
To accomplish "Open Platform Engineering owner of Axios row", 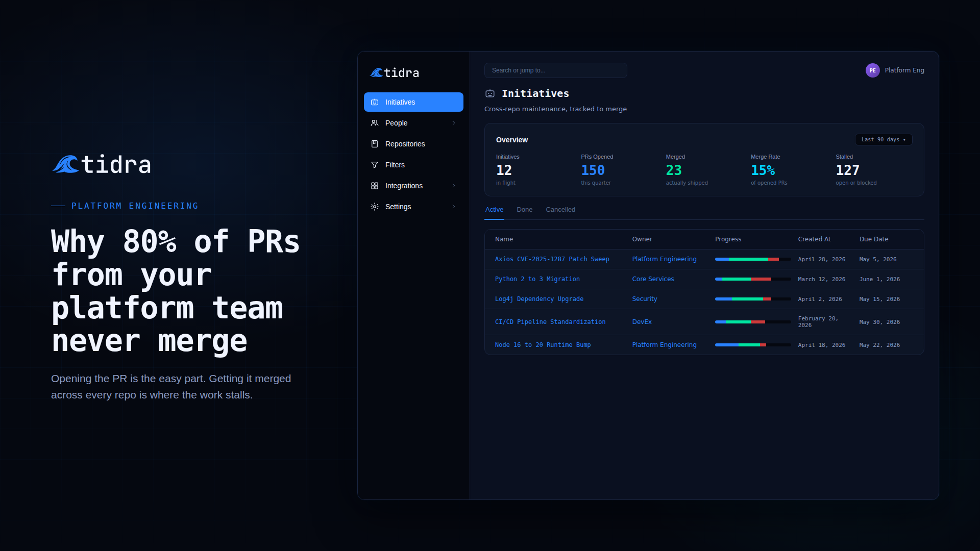I will [x=664, y=259].
